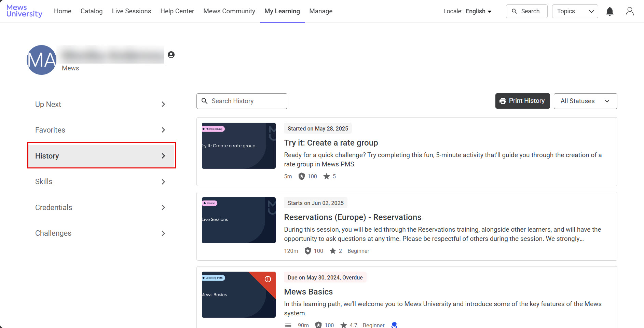The width and height of the screenshot is (644, 328).
Task: Click the Print History button
Action: pos(522,101)
